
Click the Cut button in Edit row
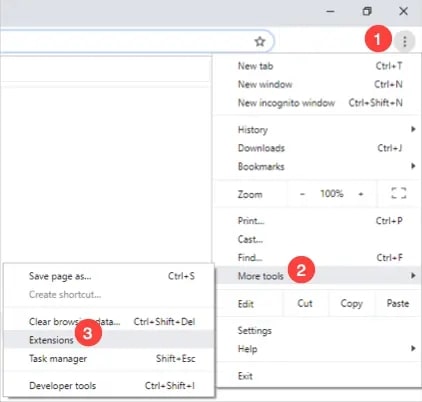pyautogui.click(x=305, y=303)
